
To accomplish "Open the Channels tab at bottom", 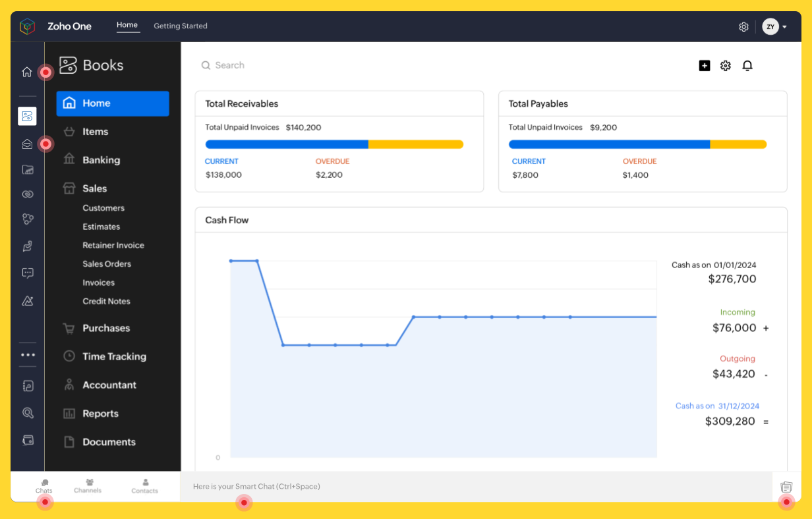I will 88,486.
